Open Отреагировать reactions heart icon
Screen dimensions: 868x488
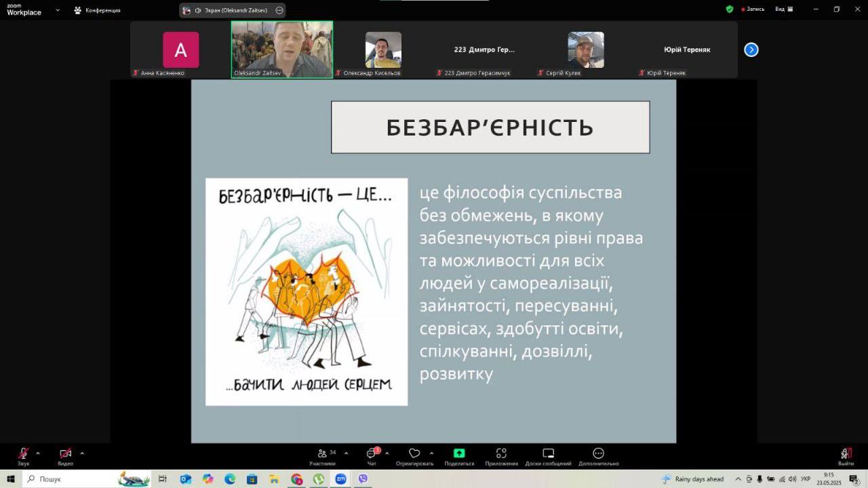coord(414,454)
